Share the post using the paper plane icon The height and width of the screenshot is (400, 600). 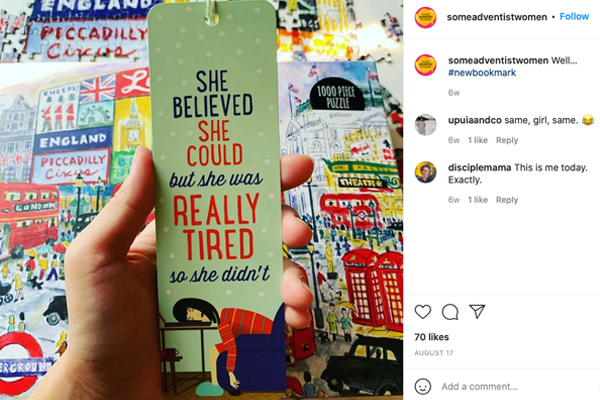tap(477, 311)
